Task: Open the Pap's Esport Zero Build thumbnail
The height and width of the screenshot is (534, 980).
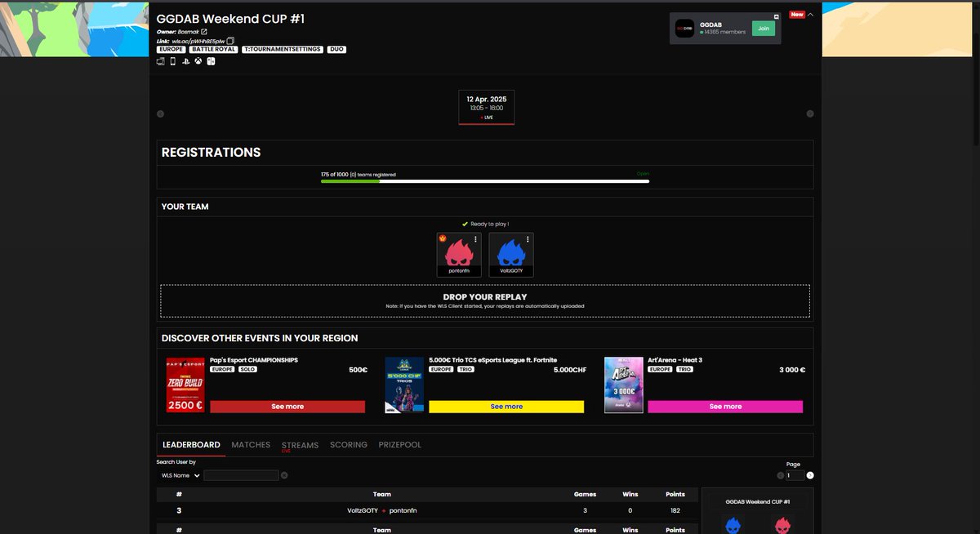Action: pos(185,385)
